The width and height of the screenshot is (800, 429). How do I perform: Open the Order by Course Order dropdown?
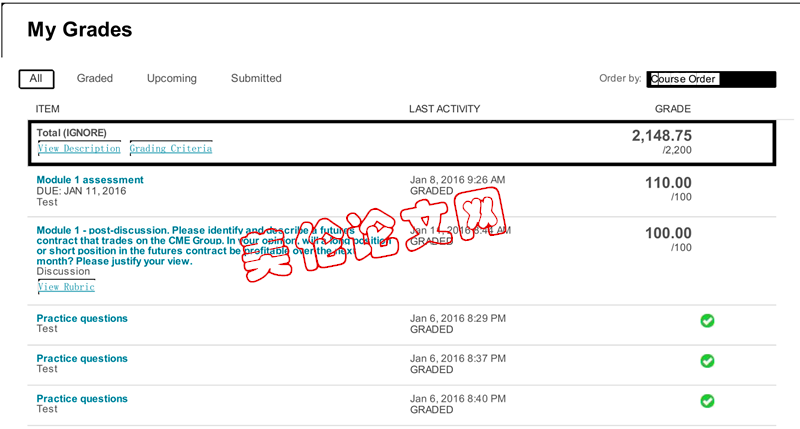711,79
